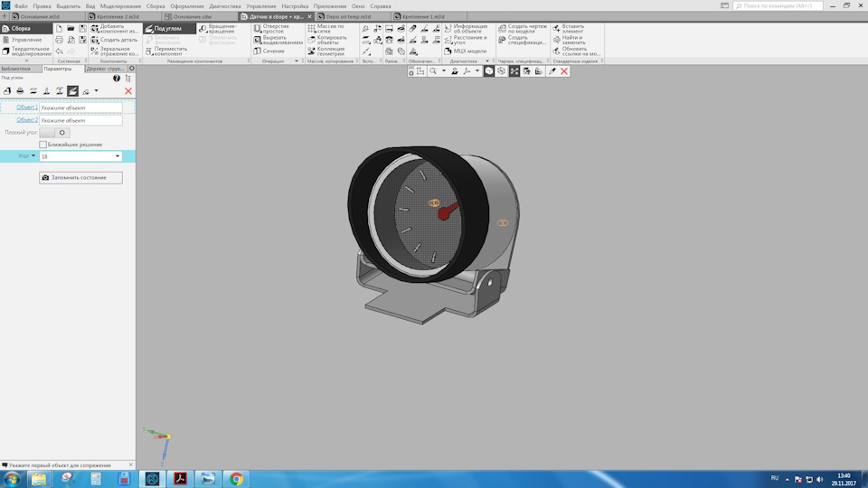Click the red X in view toolbar
The image size is (868, 488).
click(x=564, y=70)
